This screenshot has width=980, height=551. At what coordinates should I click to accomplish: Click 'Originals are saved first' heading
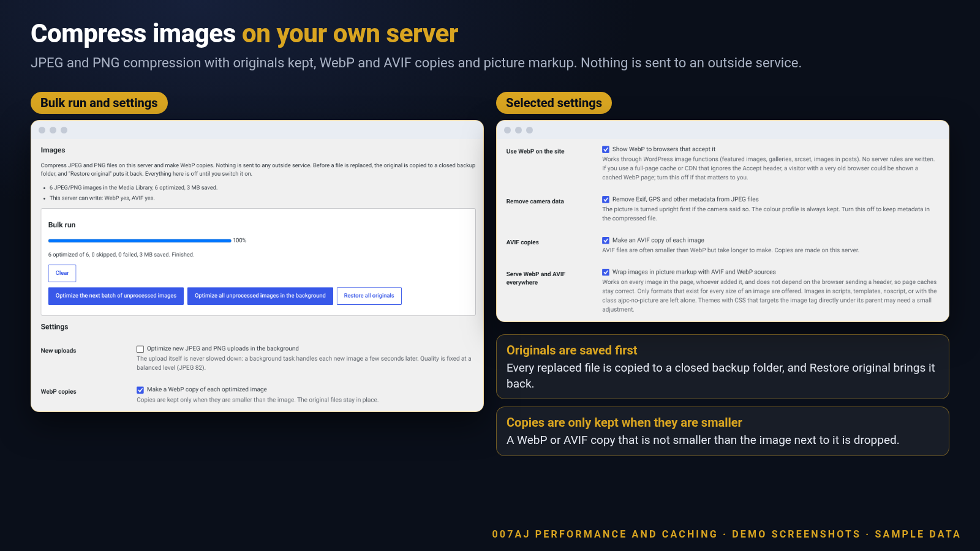tap(571, 350)
